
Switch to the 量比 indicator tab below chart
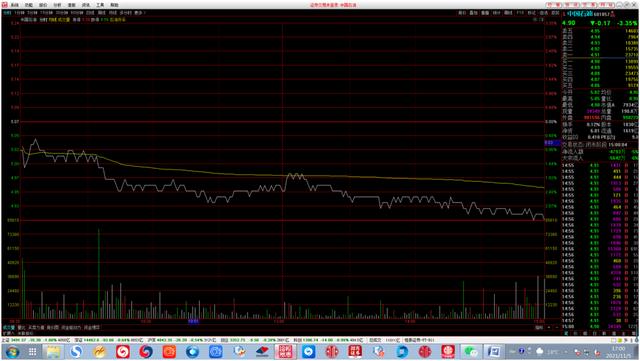pyautogui.click(x=21, y=328)
